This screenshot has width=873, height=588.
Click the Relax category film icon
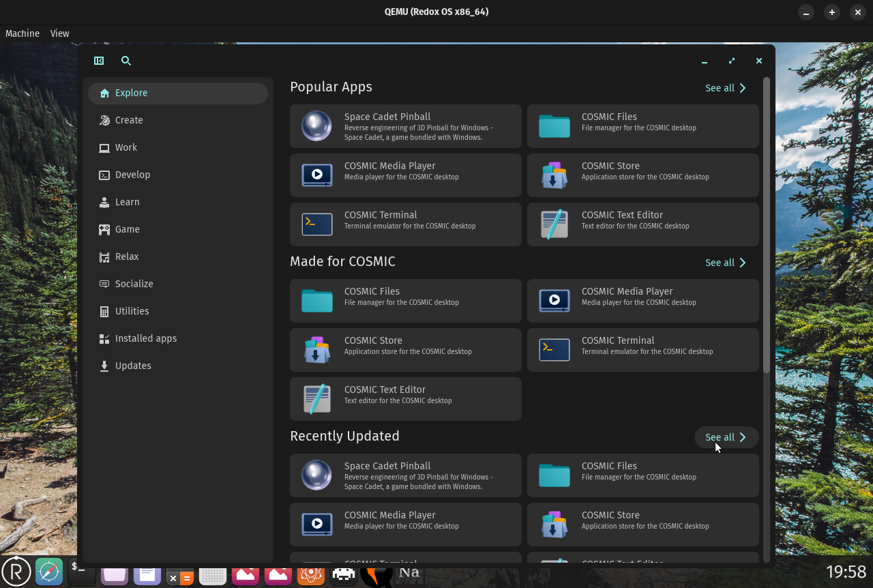104,257
